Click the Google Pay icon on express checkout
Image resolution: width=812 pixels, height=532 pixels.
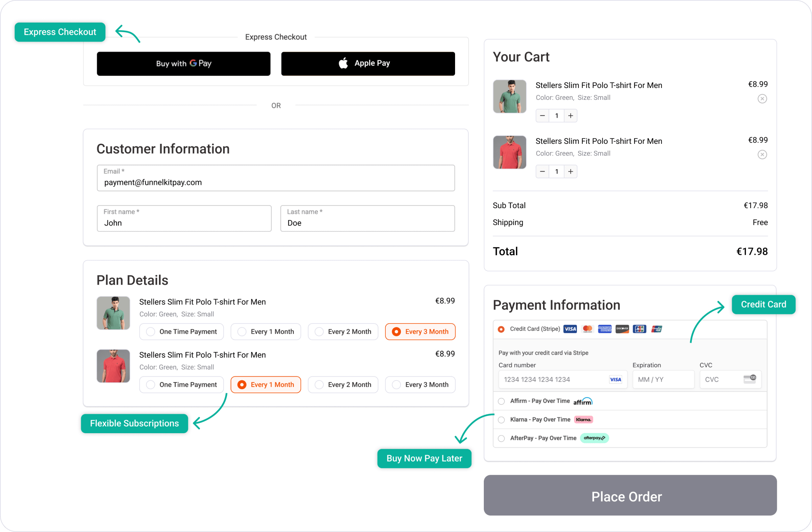click(x=193, y=64)
